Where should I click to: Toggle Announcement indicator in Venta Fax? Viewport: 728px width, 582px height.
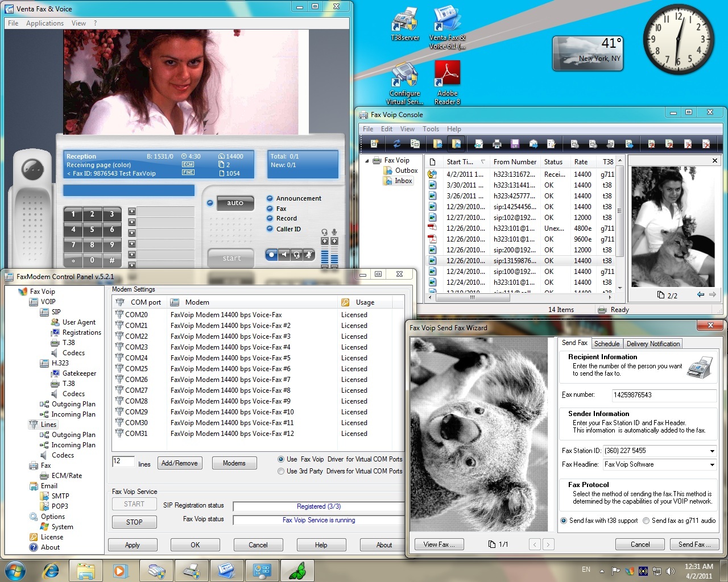(270, 198)
